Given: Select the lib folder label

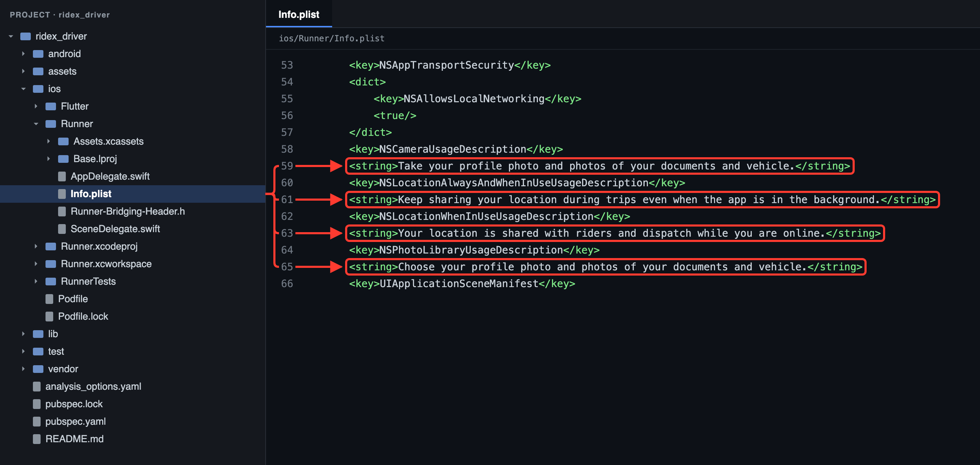Looking at the screenshot, I should pyautogui.click(x=53, y=334).
